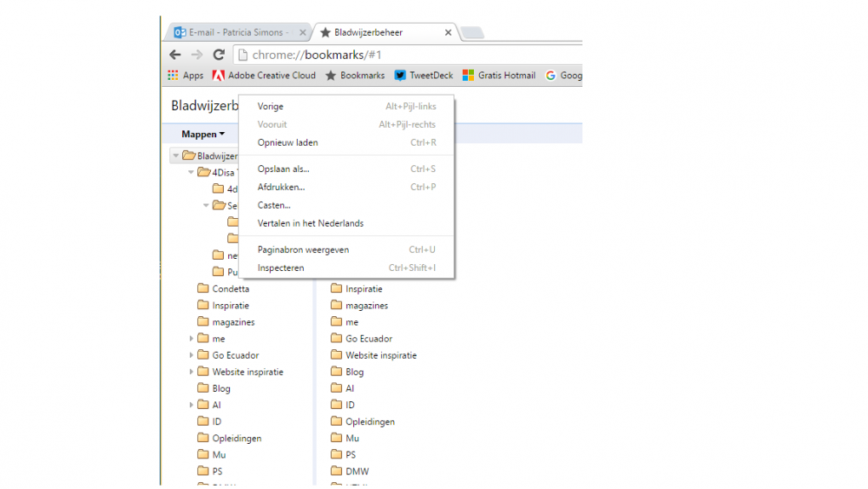868x489 pixels.
Task: Open Inspiratie folder in right list
Action: pos(357,288)
